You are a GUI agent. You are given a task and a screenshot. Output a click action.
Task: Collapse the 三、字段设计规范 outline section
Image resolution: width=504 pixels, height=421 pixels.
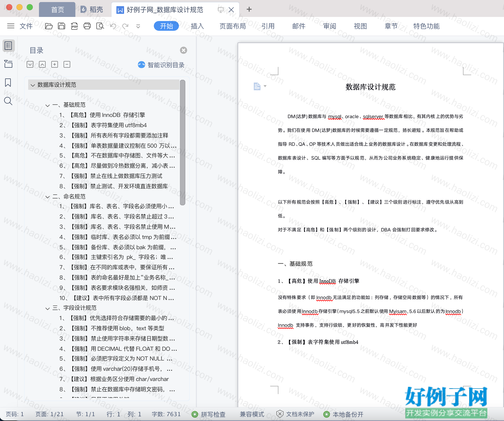tap(47, 308)
